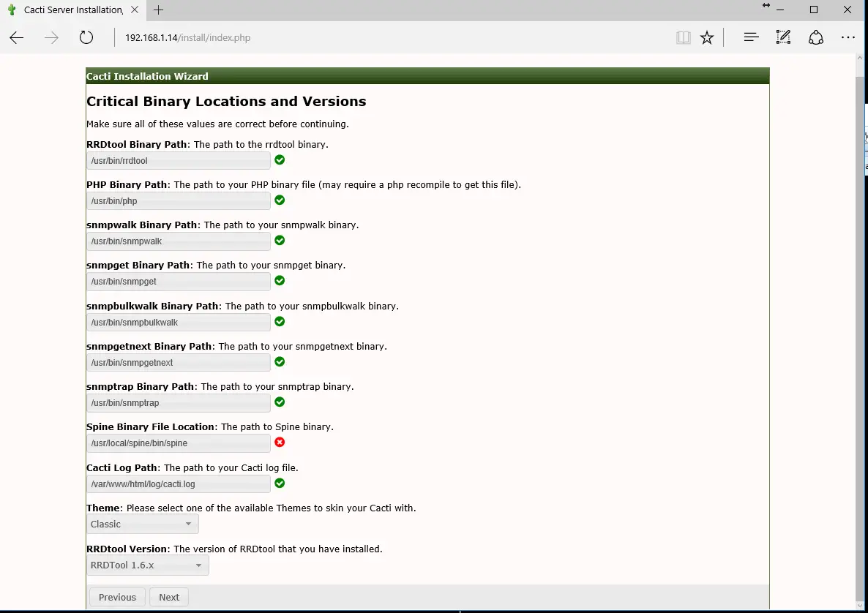This screenshot has height=613, width=868.
Task: Open a new tab with the plus icon
Action: [158, 10]
